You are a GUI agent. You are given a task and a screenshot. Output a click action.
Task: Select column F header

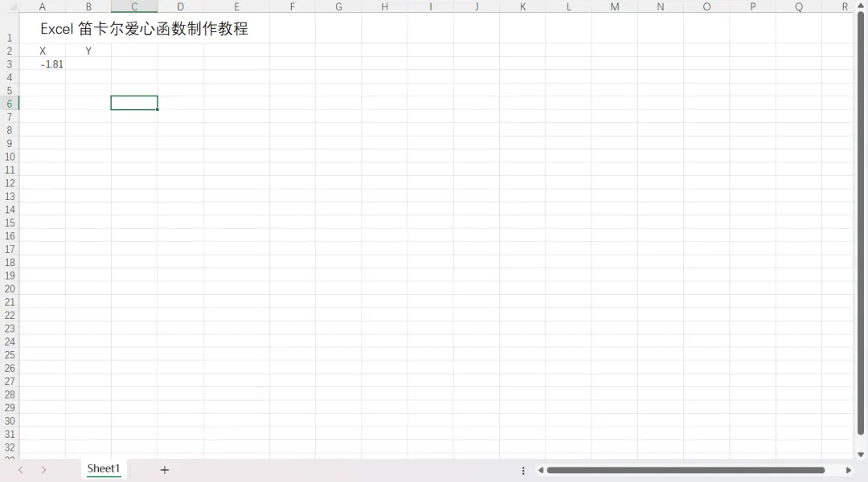[x=293, y=6]
